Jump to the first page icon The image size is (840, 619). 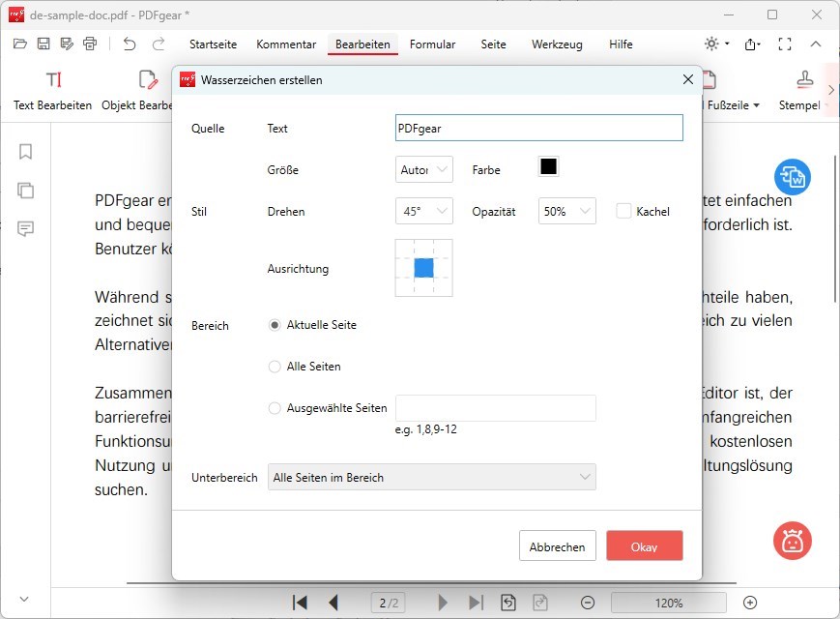point(300,603)
